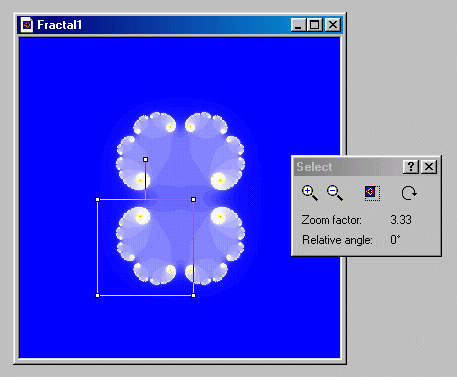
Task: Grab the selection rectangle's bottom-left corner handle
Action: [98, 296]
